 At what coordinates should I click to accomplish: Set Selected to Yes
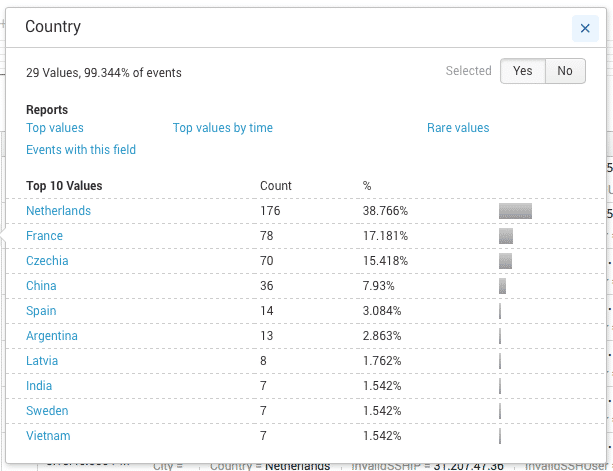coord(523,71)
